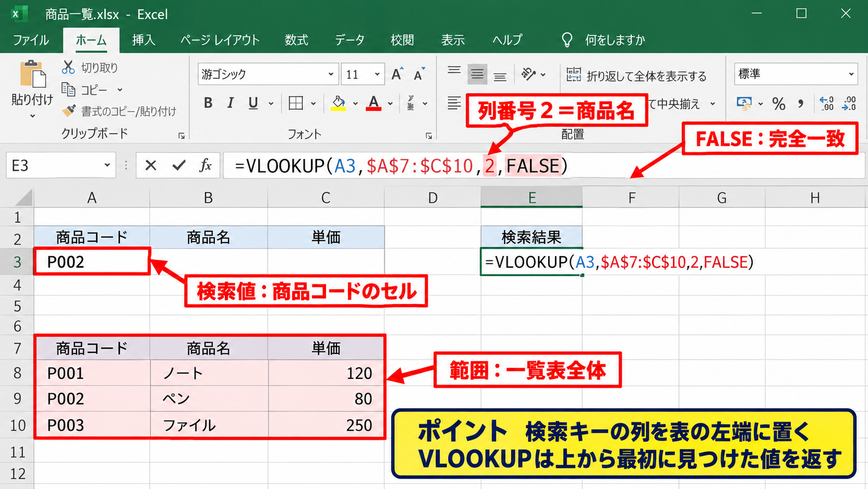Apply percent style format
This screenshot has width=868, height=489.
[x=779, y=103]
